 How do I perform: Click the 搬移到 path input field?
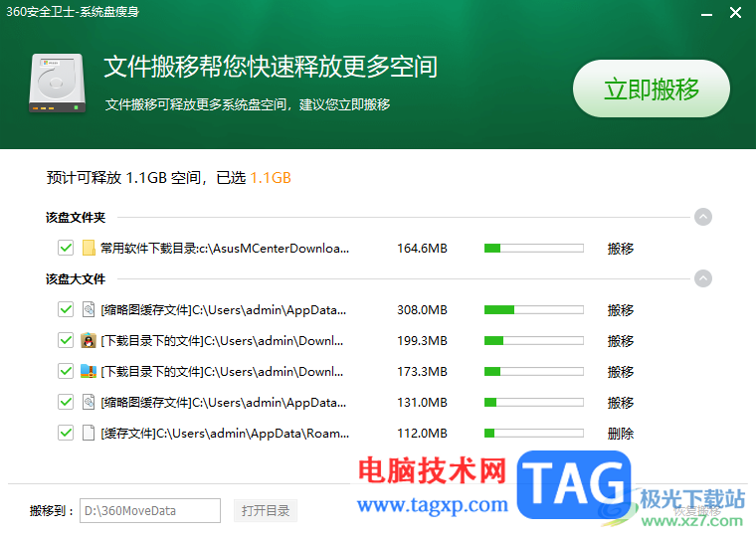click(150, 510)
